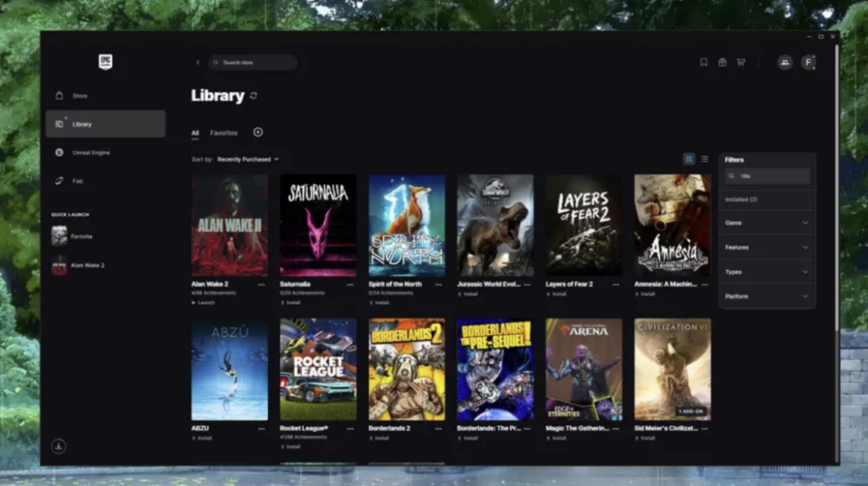Click Install under Amnesia: A Machine

[x=645, y=294]
